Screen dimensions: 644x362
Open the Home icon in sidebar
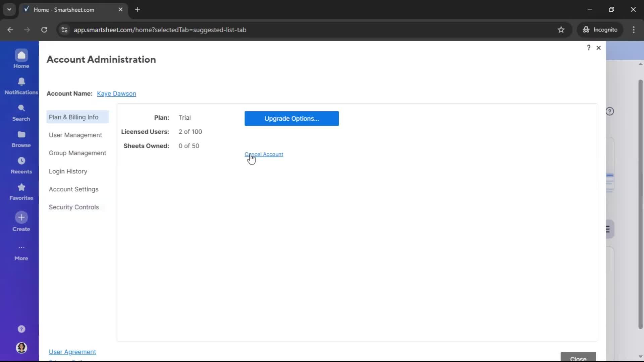coord(21,56)
